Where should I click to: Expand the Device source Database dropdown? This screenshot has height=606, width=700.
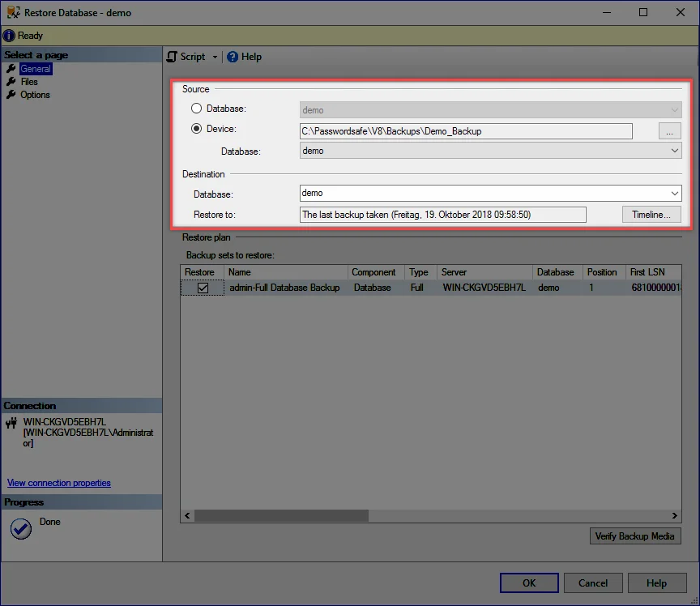[675, 151]
